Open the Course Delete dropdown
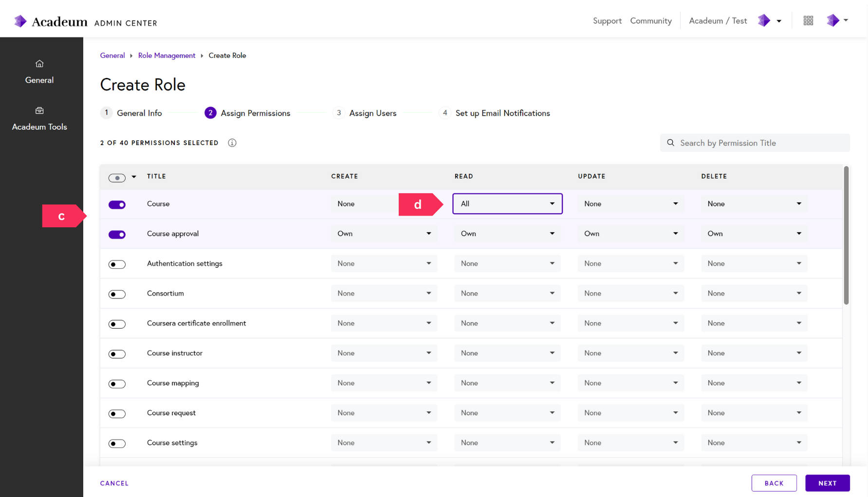868x497 pixels. (x=754, y=203)
